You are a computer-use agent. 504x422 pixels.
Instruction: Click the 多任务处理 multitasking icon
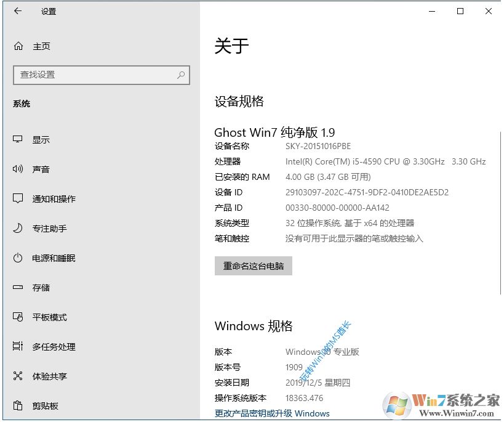click(19, 346)
